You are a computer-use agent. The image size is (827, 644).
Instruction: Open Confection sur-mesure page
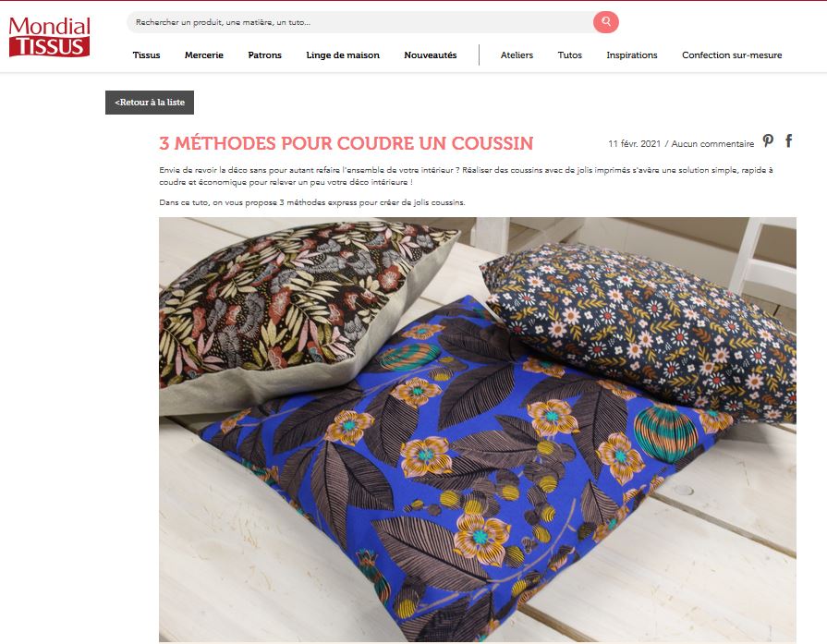[732, 55]
